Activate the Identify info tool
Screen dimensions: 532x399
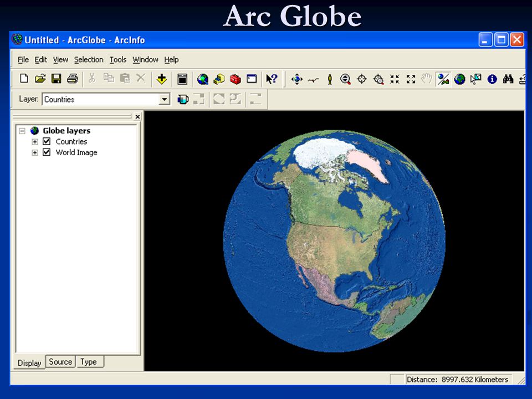tap(492, 79)
